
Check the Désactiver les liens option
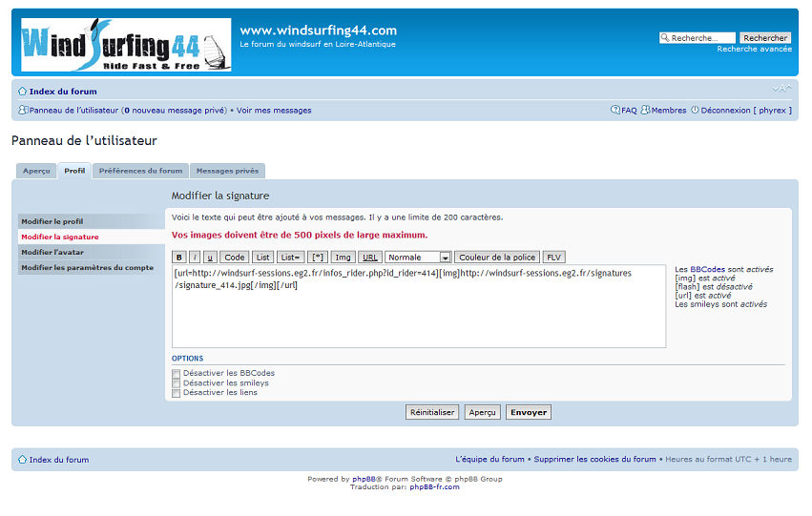tap(176, 393)
